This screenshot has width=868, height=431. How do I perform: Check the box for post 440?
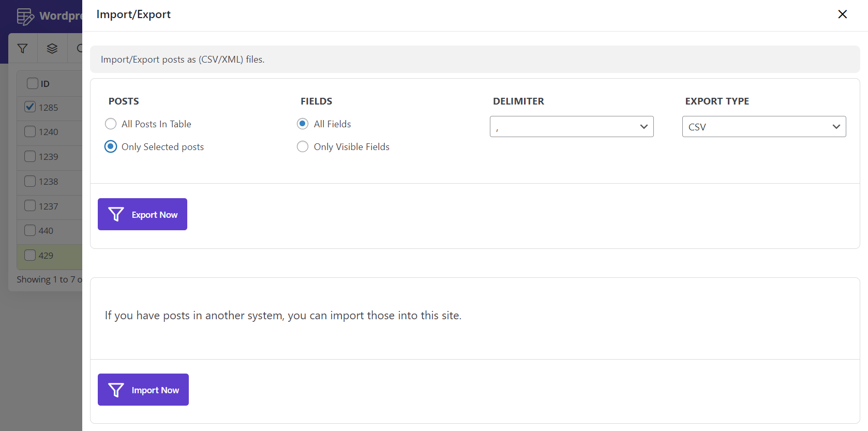click(x=30, y=230)
